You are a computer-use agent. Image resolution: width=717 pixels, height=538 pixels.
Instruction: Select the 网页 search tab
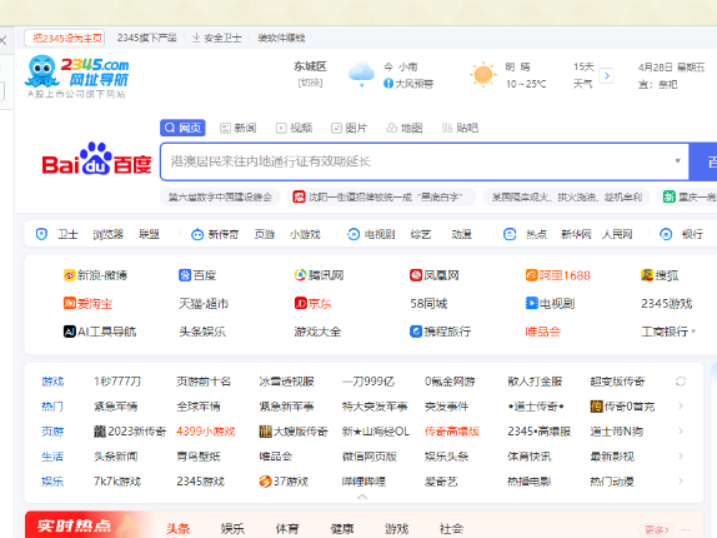click(182, 128)
